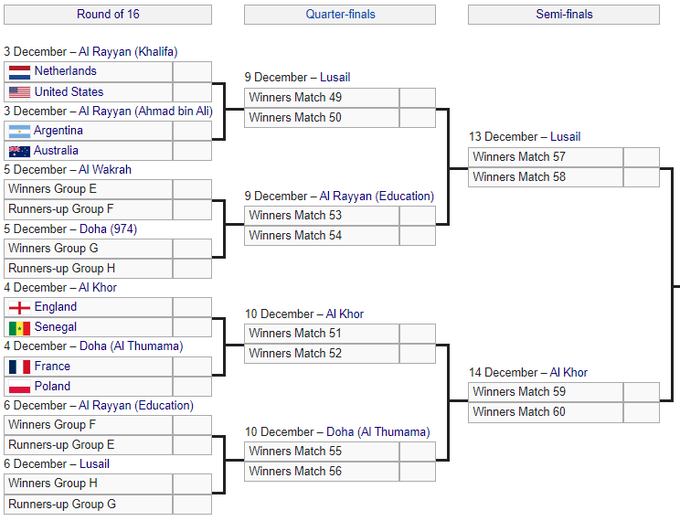This screenshot has width=680, height=521.
Task: Click the Semi-finals column header
Action: pyautogui.click(x=563, y=14)
